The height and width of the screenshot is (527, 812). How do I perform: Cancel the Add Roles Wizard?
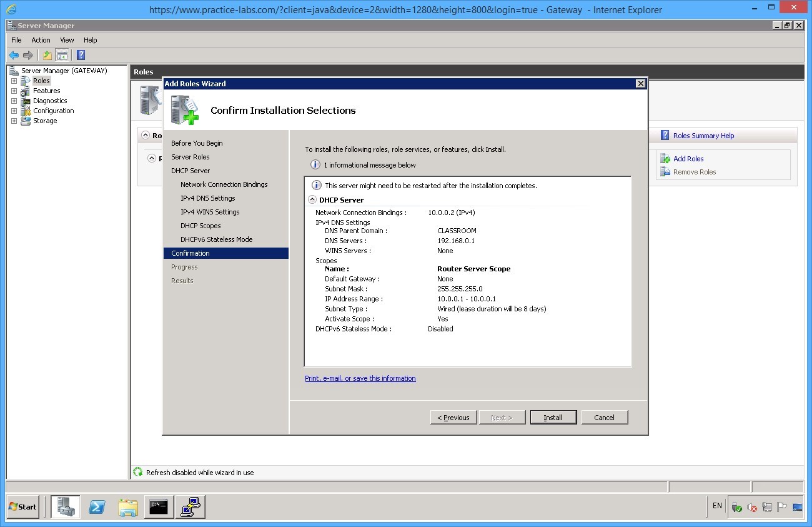(x=604, y=418)
